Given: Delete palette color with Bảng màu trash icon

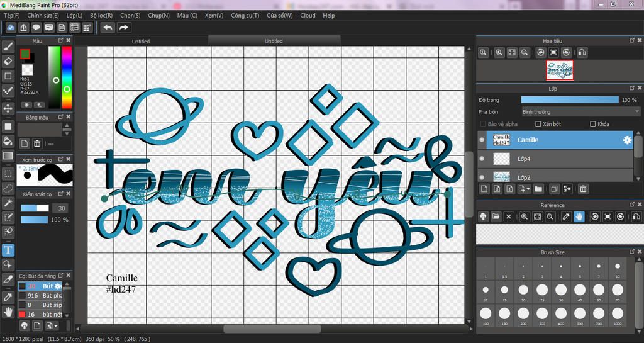Looking at the screenshot, I should point(37,143).
